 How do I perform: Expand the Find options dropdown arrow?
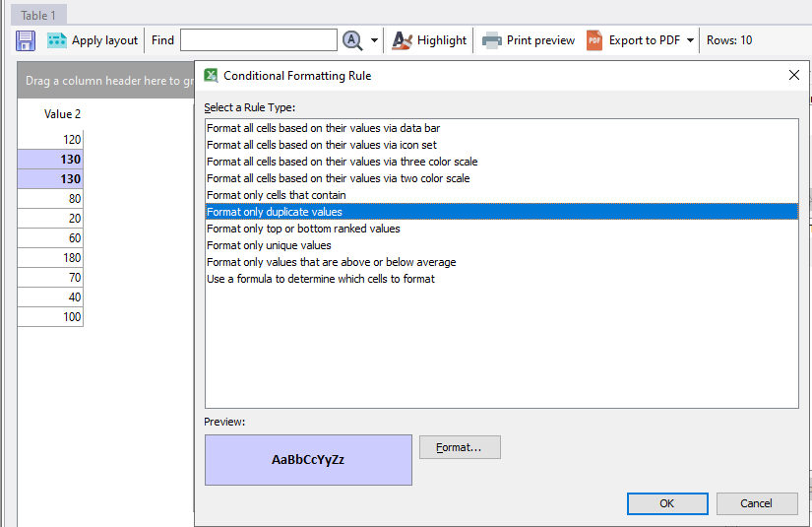point(375,41)
